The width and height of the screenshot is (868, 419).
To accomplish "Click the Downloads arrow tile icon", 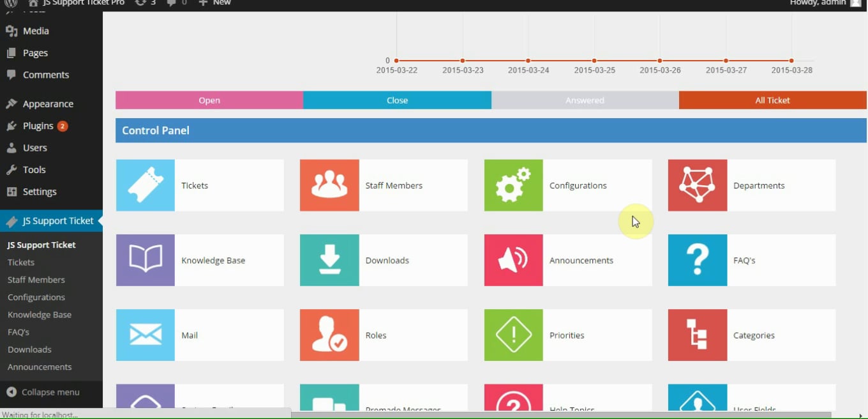I will tap(329, 260).
